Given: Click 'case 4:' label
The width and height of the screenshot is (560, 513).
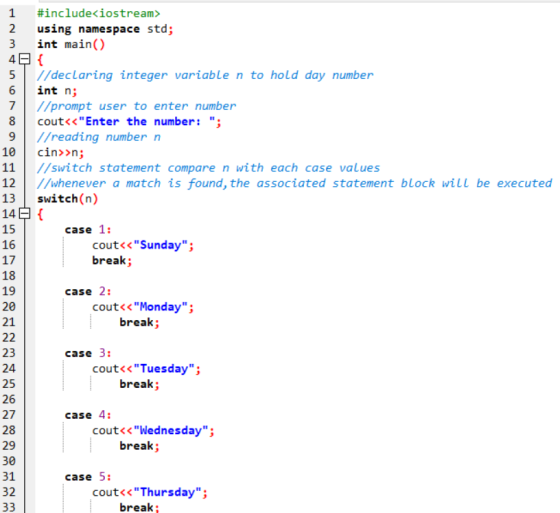Looking at the screenshot, I should pyautogui.click(x=88, y=415).
